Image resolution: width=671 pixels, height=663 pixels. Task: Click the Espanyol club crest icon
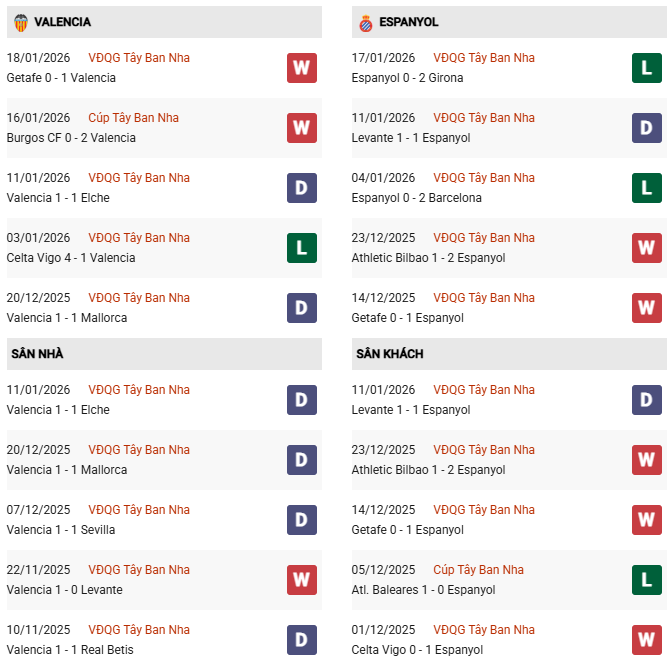pos(366,21)
